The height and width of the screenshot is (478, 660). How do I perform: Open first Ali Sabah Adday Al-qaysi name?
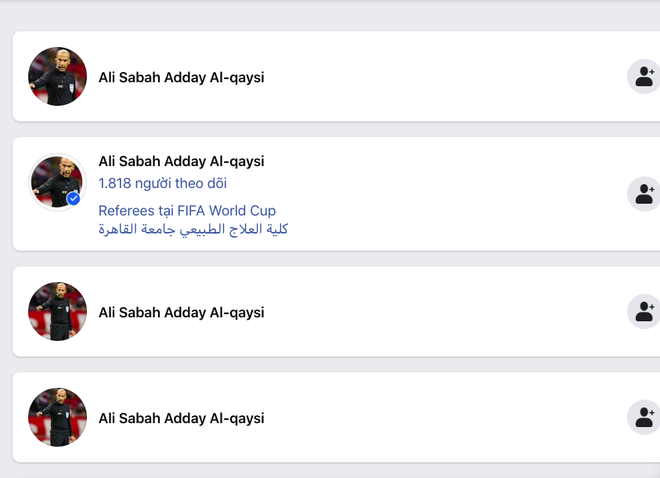181,77
